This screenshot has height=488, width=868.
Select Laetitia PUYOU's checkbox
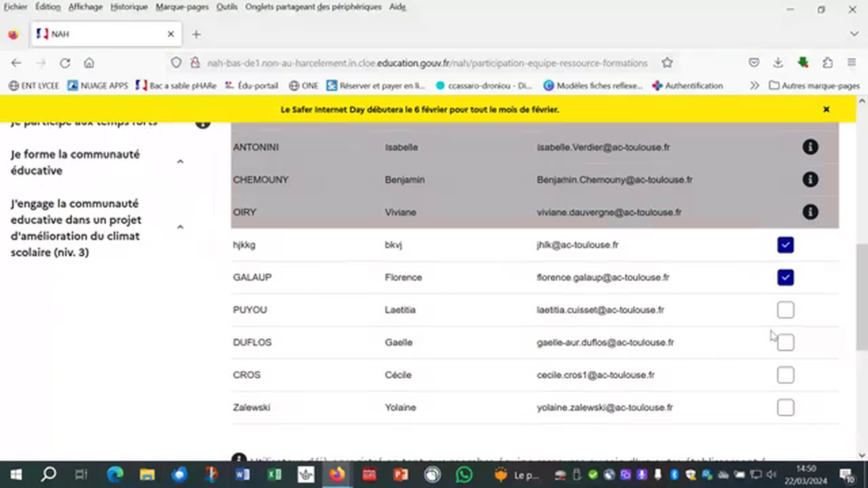(x=785, y=310)
